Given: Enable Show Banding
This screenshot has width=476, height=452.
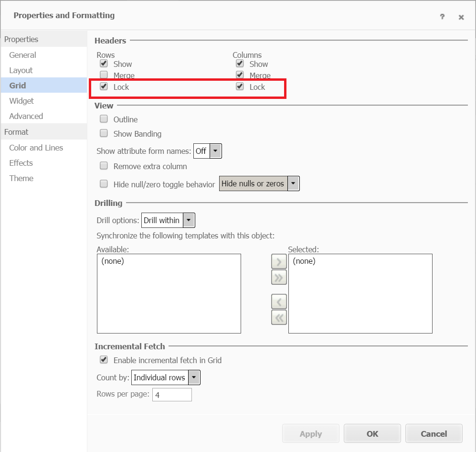Looking at the screenshot, I should click(x=104, y=133).
